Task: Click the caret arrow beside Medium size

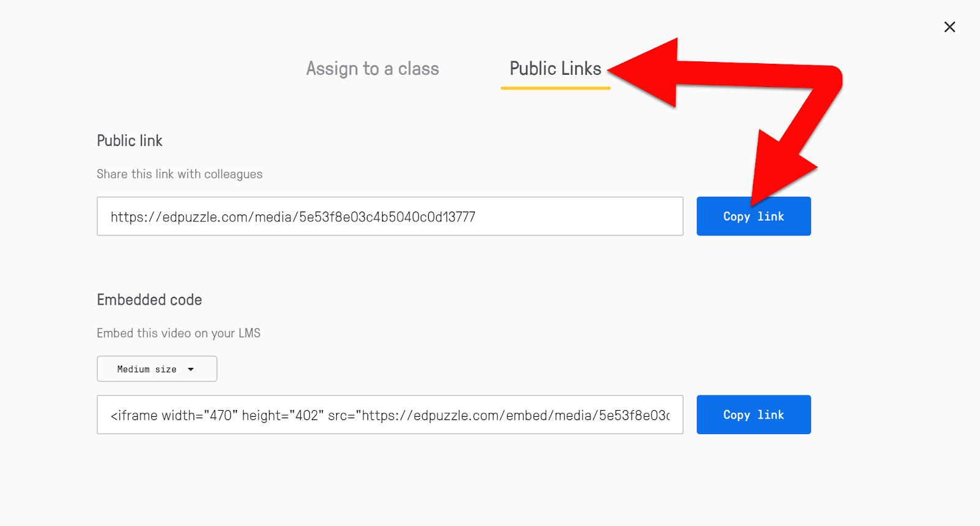Action: click(x=190, y=370)
